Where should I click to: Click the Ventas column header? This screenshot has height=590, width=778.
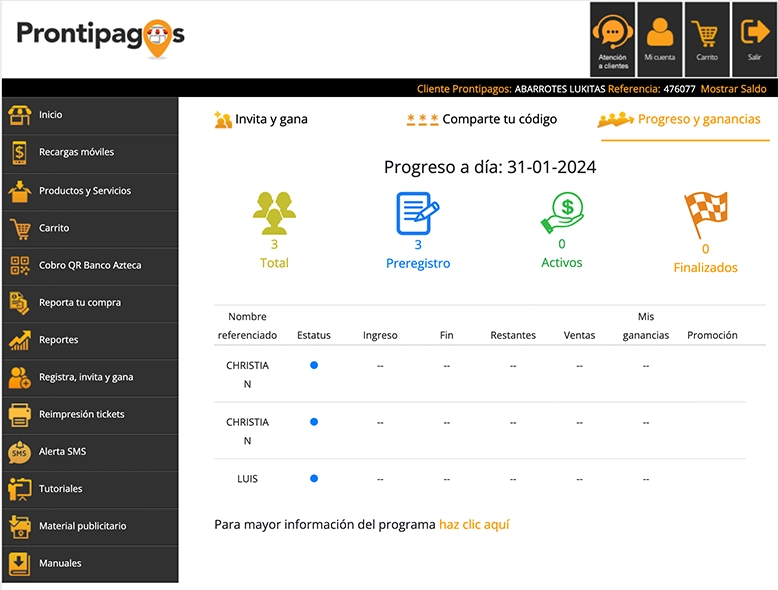579,335
